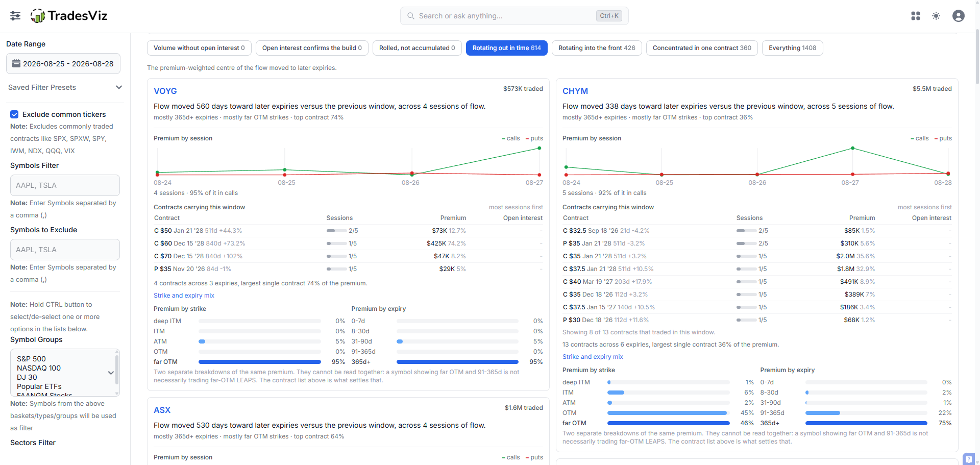
Task: Select DJ 30 in Symbol Groups
Action: [x=27, y=377]
